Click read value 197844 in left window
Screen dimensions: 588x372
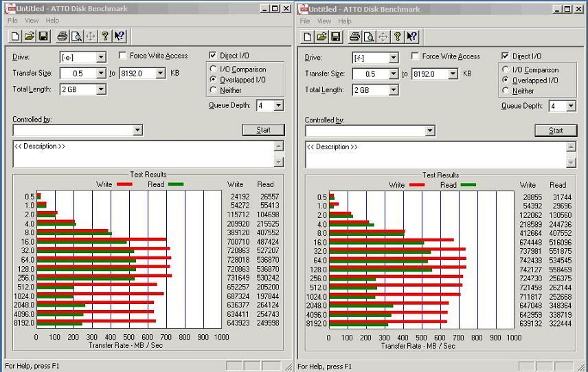pyautogui.click(x=268, y=296)
